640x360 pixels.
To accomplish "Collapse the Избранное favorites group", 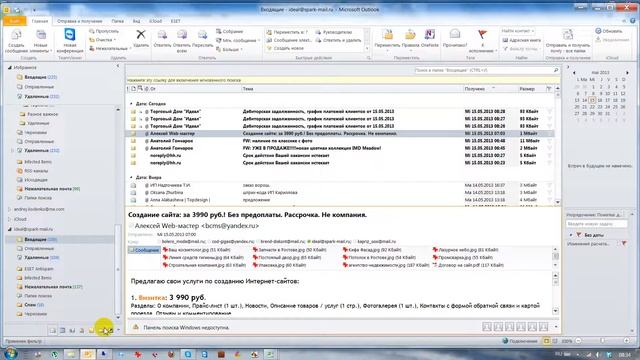I will (10, 68).
